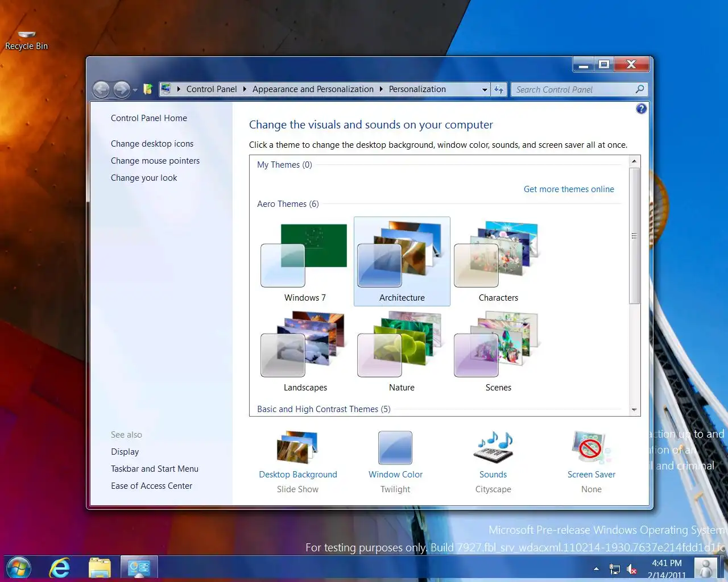Open Desktop Background picture icon

coord(297,447)
